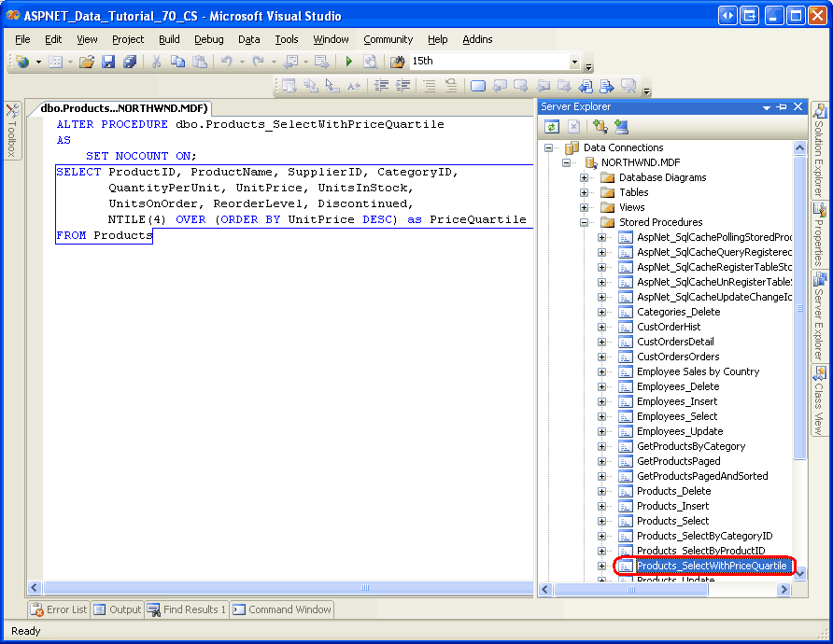The width and height of the screenshot is (833, 644).
Task: Open the find combo box dropdown showing 15th
Action: click(574, 62)
